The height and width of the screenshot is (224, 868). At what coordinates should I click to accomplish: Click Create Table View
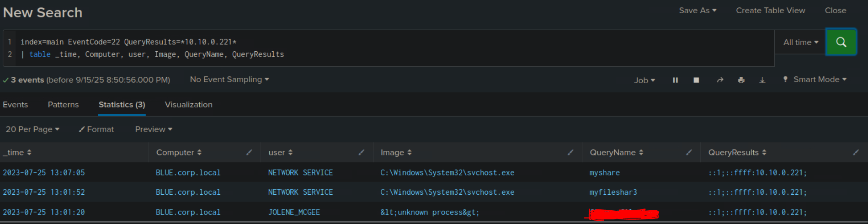(x=770, y=11)
